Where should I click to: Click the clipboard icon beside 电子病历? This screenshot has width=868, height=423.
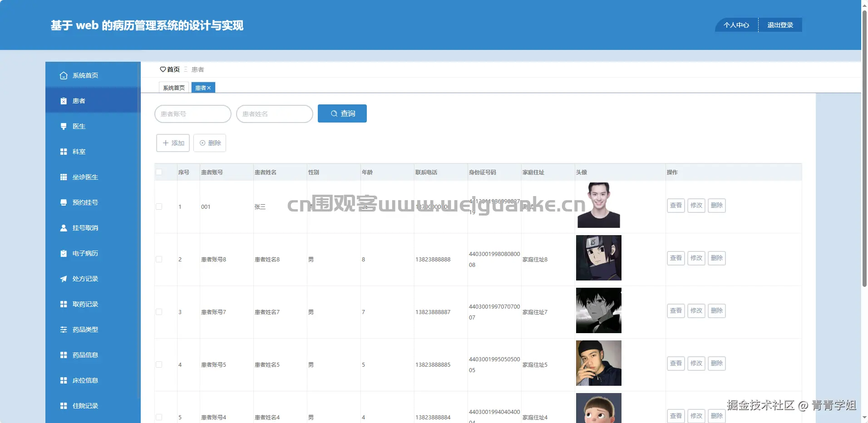tap(64, 253)
